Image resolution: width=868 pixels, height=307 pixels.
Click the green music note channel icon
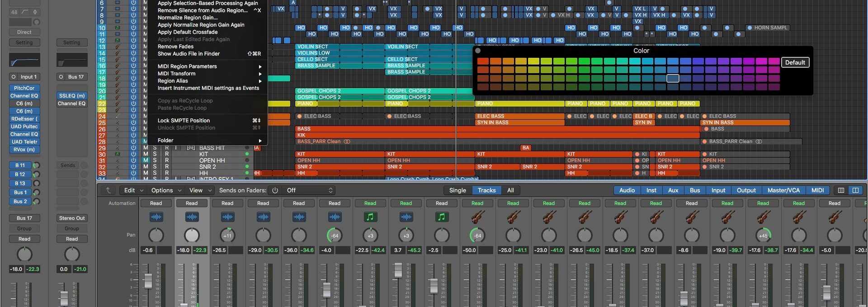point(370,217)
